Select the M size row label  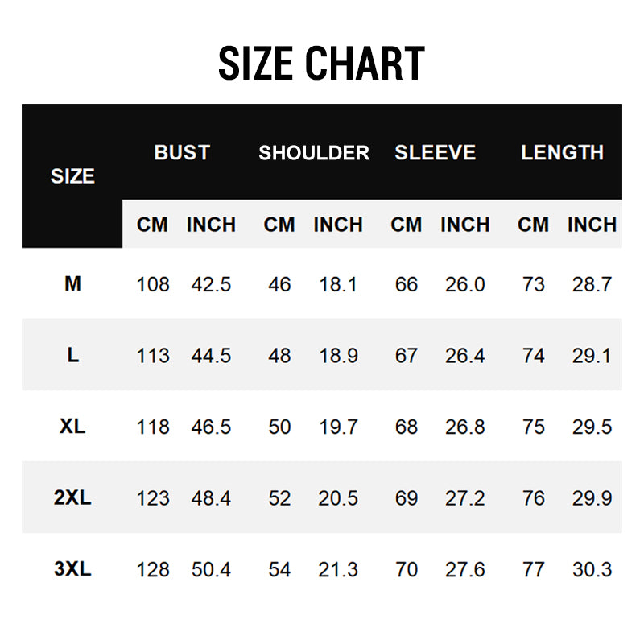click(x=72, y=283)
